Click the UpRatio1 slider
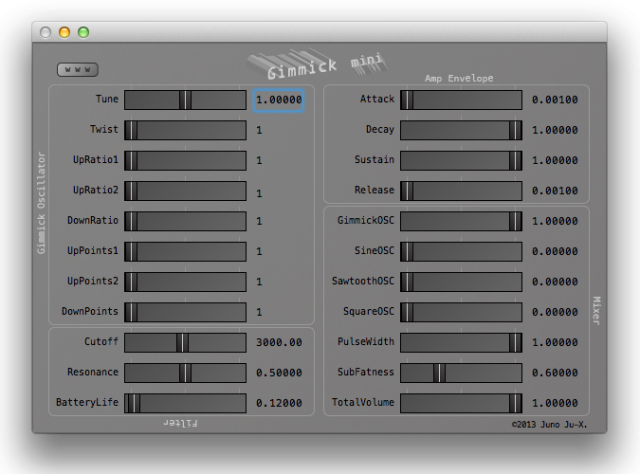 [185, 160]
